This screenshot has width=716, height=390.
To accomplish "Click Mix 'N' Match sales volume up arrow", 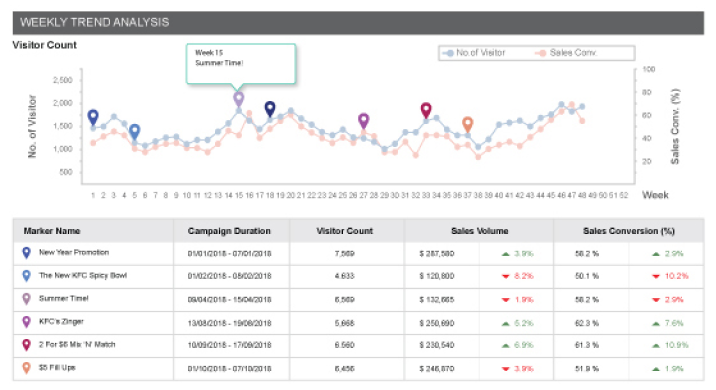I will pyautogui.click(x=505, y=346).
